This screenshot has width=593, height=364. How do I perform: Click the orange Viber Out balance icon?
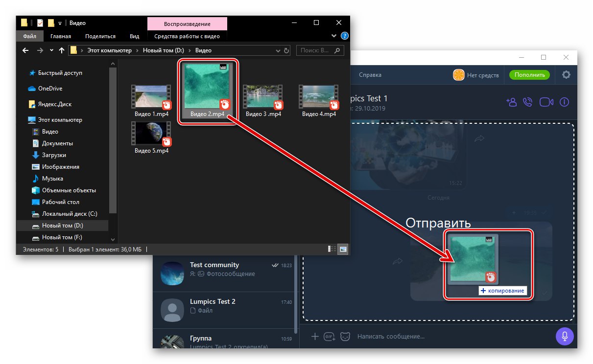coord(458,75)
